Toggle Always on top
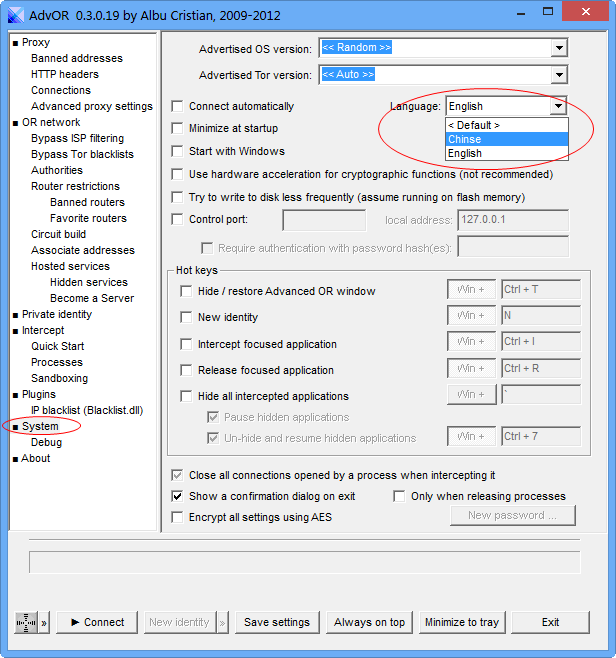Screen dimensions: 616x658 (x=369, y=622)
